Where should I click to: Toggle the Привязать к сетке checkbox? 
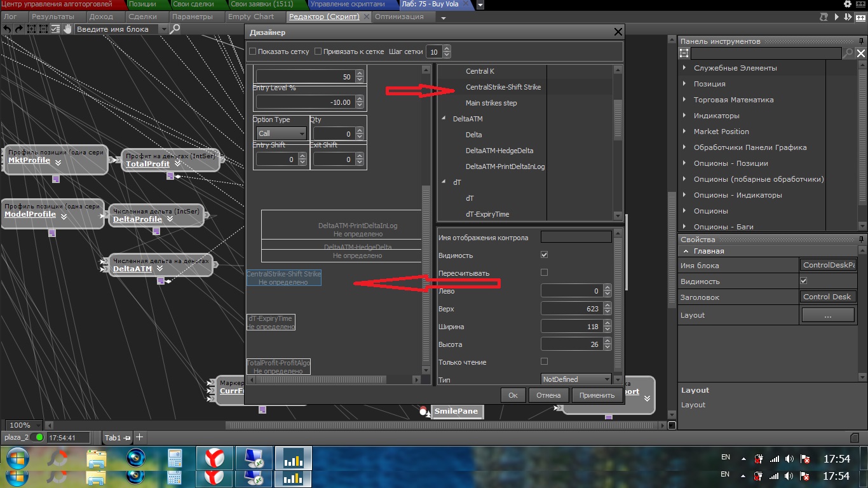point(318,51)
